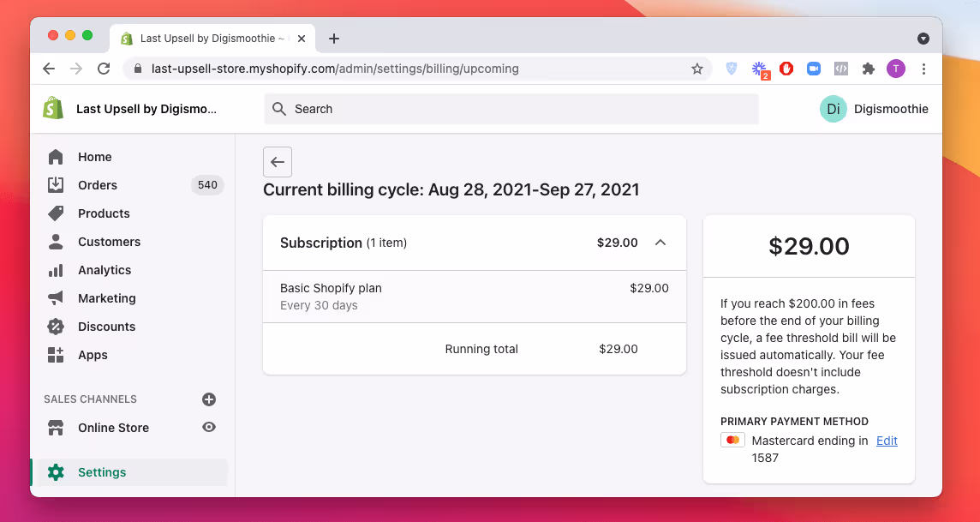The width and height of the screenshot is (980, 522).
Task: Click the extension icon with badge 2
Action: click(x=759, y=69)
